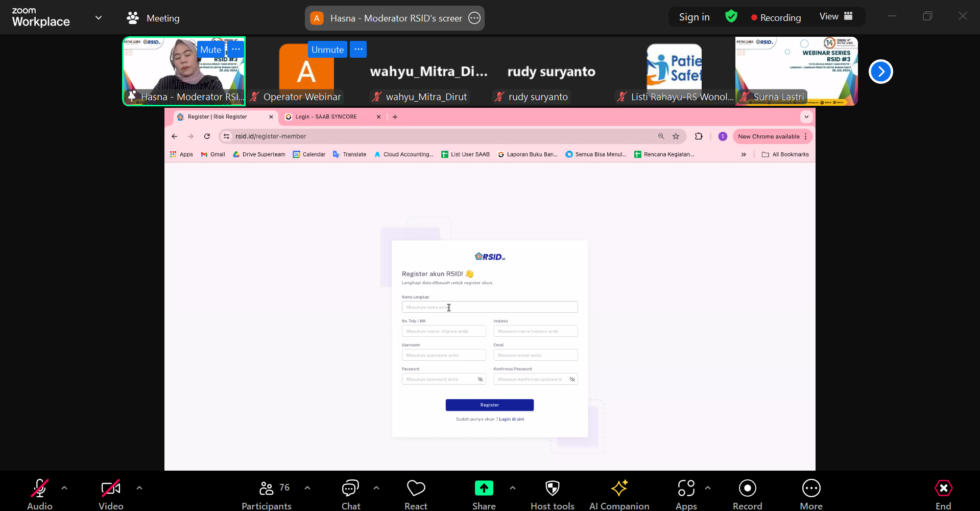980x511 pixels.
Task: Unmute the microphone with Audio button
Action: click(x=40, y=489)
